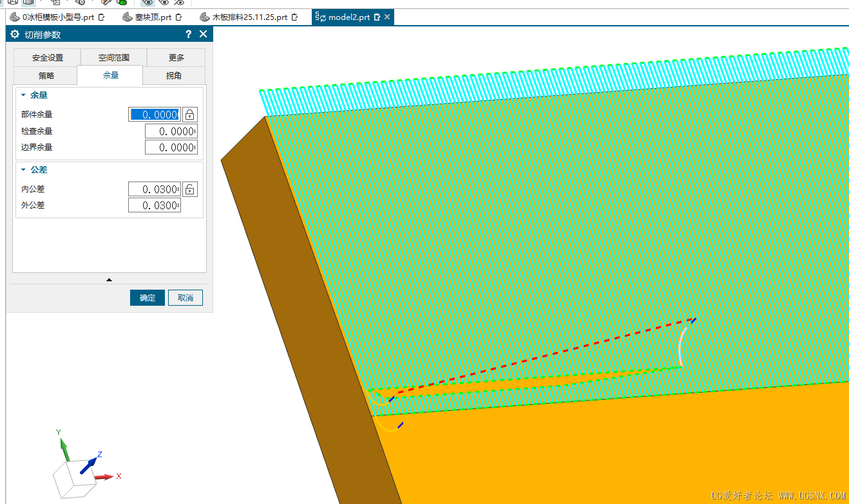
Task: Open the 拐角 tab
Action: coord(174,75)
